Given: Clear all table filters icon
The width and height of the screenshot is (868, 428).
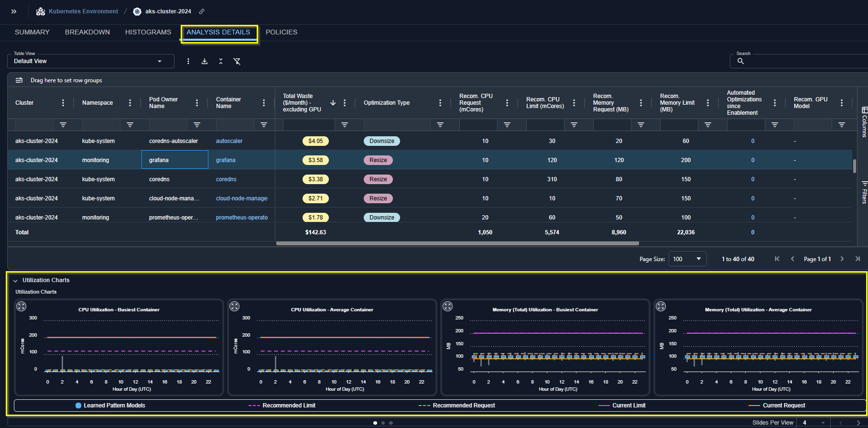Looking at the screenshot, I should point(237,61).
